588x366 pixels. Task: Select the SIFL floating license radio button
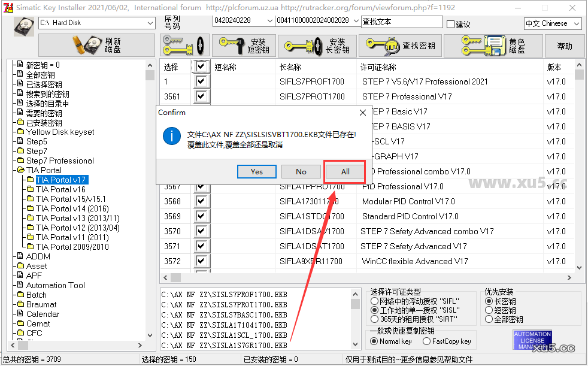375,301
